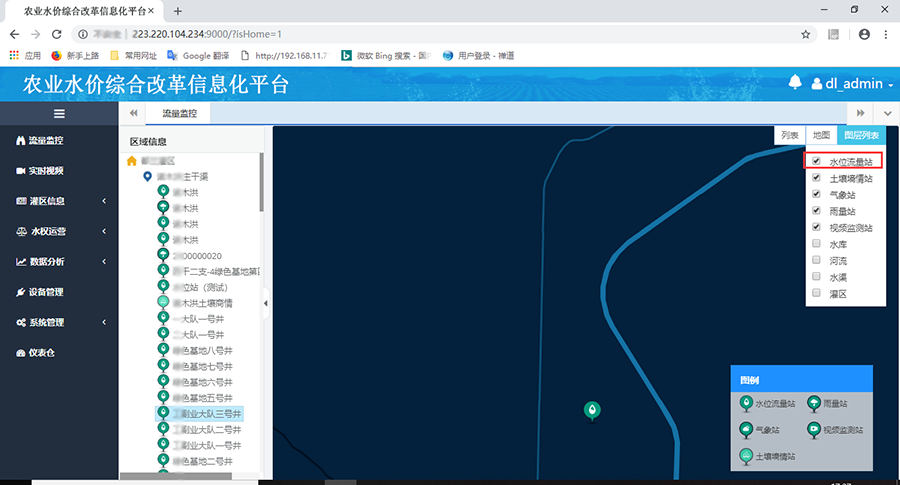
Task: Click the tab scroll-right double arrow icon
Action: coord(858,113)
